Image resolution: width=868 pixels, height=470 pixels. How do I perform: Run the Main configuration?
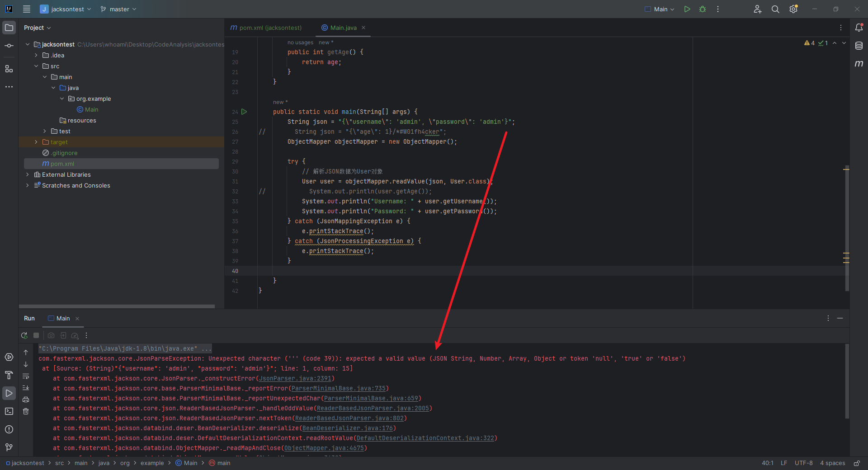[687, 9]
